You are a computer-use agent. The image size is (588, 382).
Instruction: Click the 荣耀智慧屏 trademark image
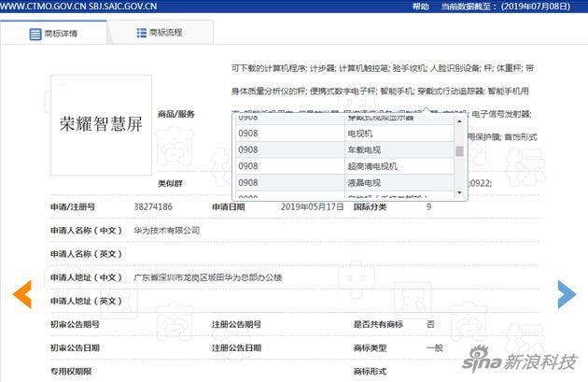tap(101, 125)
